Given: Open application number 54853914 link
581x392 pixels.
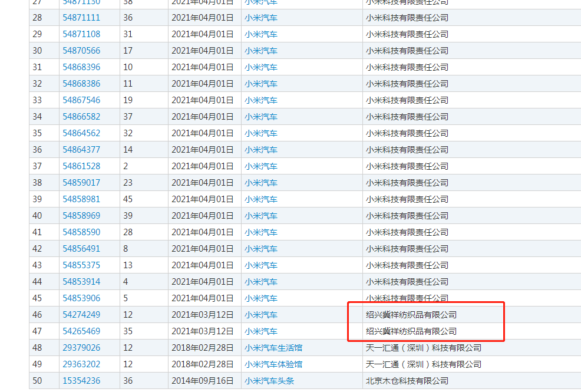Looking at the screenshot, I should (81, 282).
